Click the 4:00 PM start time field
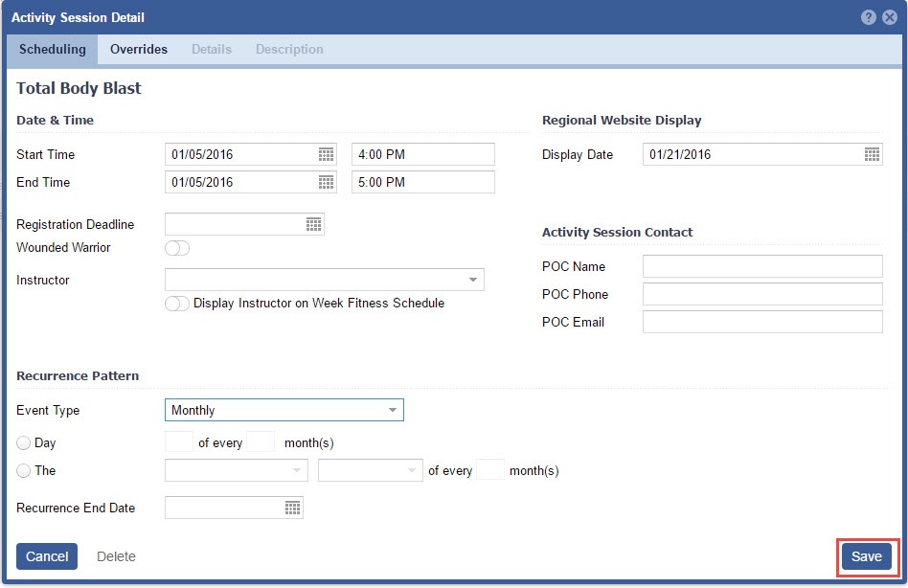Screen dimensions: 908x588 (422, 154)
